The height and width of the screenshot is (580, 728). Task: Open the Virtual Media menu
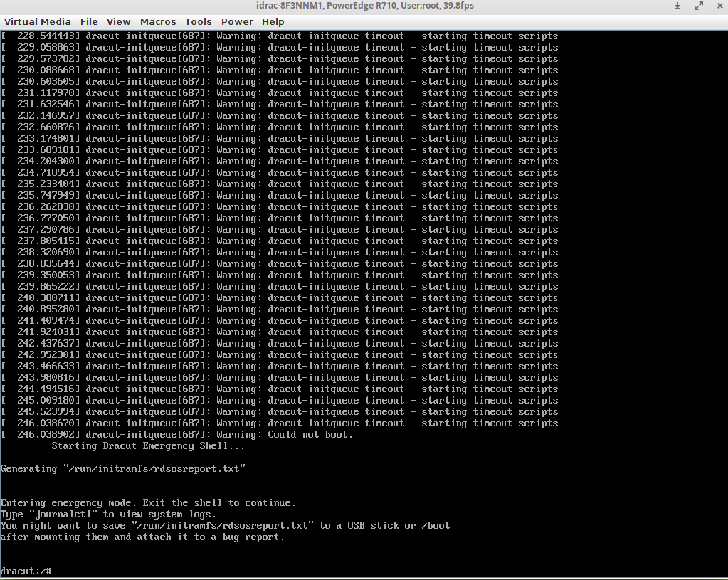[x=37, y=21]
